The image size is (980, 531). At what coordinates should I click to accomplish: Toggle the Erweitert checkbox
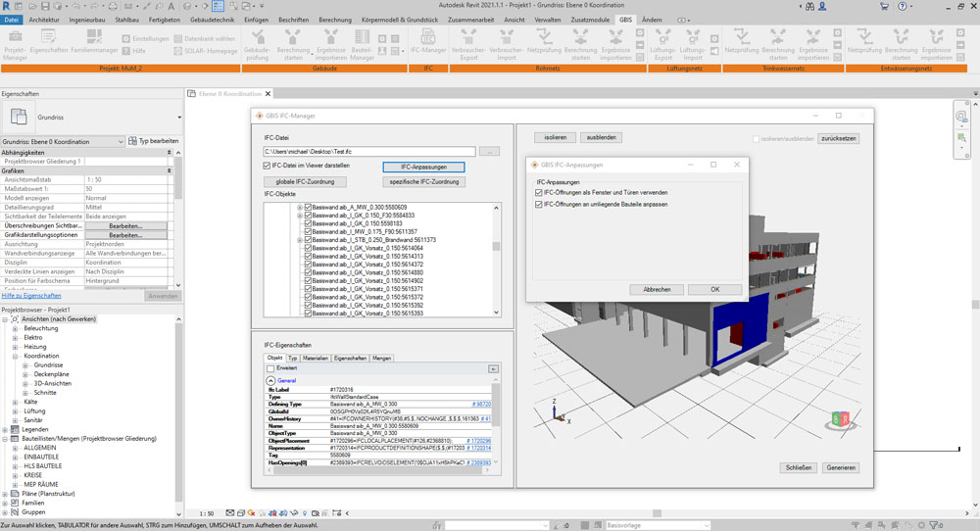[270, 368]
